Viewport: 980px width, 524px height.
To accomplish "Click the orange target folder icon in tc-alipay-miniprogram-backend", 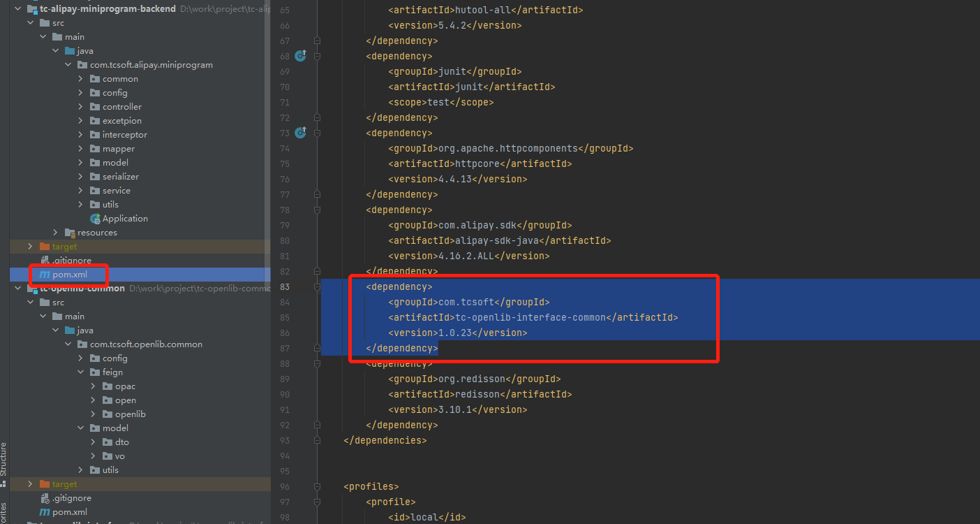I will [45, 247].
